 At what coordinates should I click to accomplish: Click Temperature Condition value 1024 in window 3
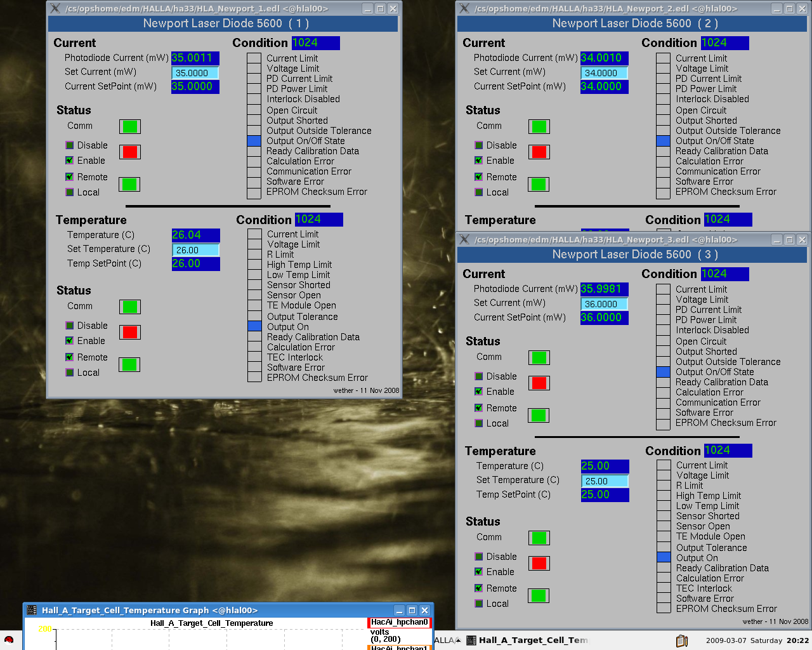pyautogui.click(x=728, y=450)
